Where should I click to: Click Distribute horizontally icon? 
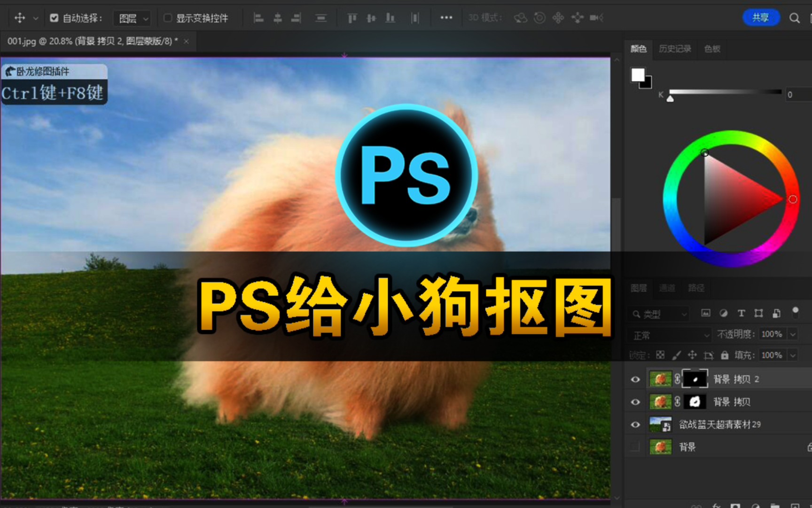[x=414, y=18]
